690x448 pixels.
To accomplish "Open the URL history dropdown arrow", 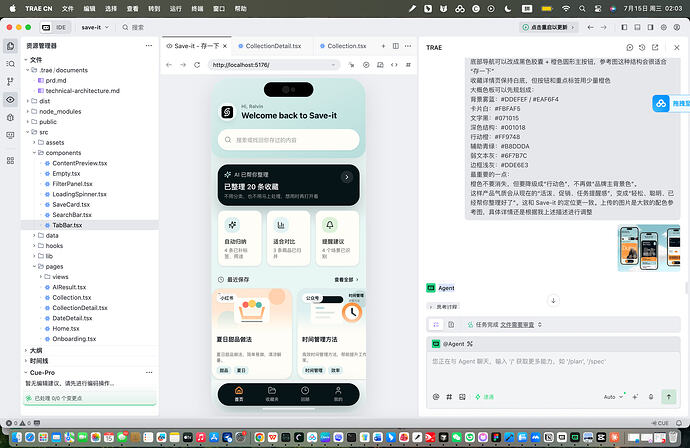I will click(333, 65).
